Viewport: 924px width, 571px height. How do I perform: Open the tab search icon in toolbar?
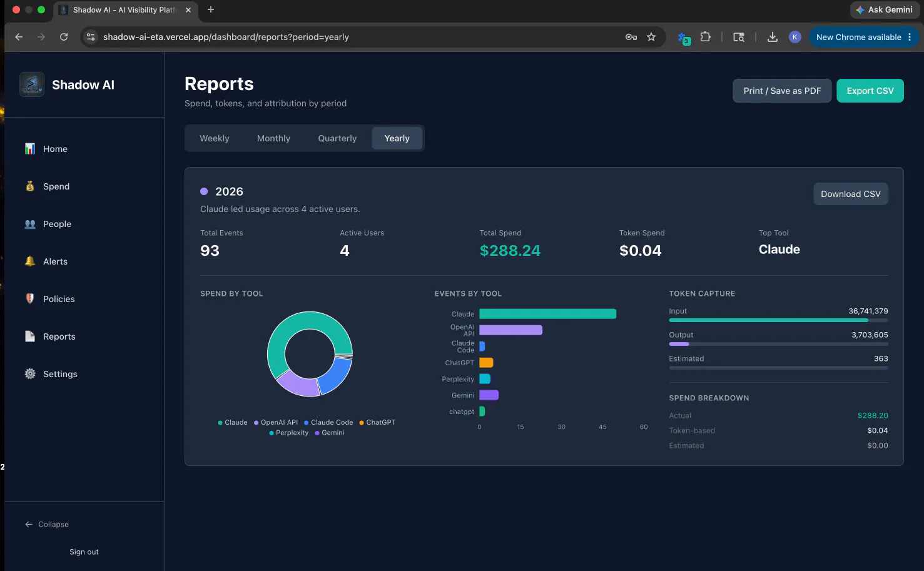(739, 37)
